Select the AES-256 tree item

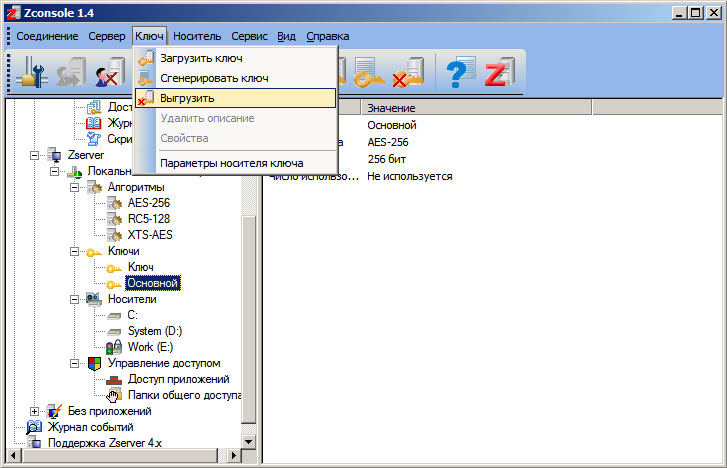click(x=149, y=203)
